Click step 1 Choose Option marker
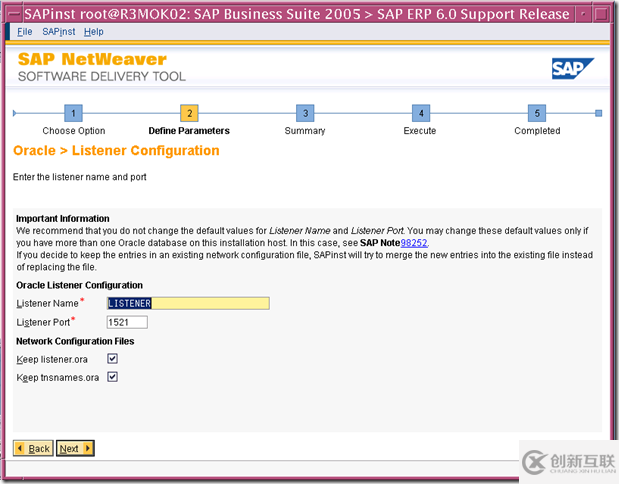The image size is (619, 484). (x=73, y=113)
